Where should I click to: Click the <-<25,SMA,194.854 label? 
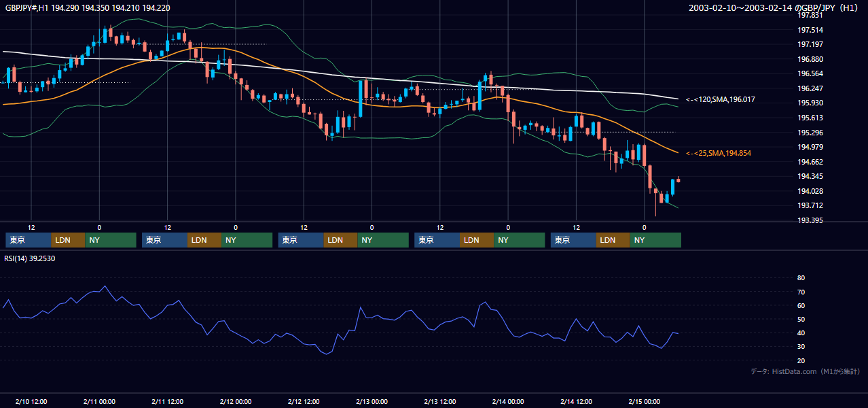719,154
